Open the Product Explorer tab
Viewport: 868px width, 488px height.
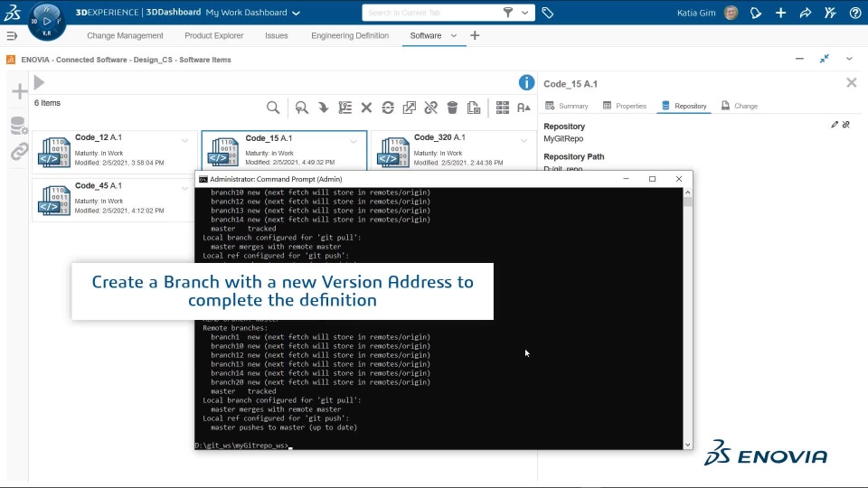point(213,35)
